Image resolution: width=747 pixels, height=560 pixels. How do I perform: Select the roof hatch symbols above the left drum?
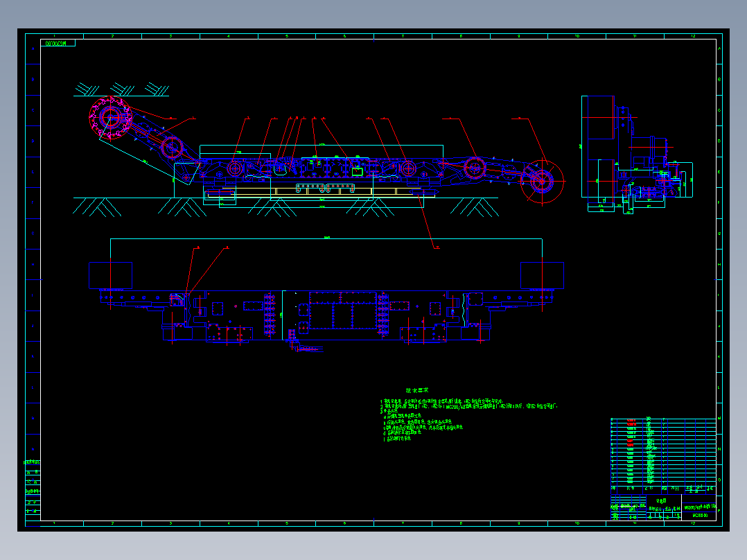[x=122, y=89]
